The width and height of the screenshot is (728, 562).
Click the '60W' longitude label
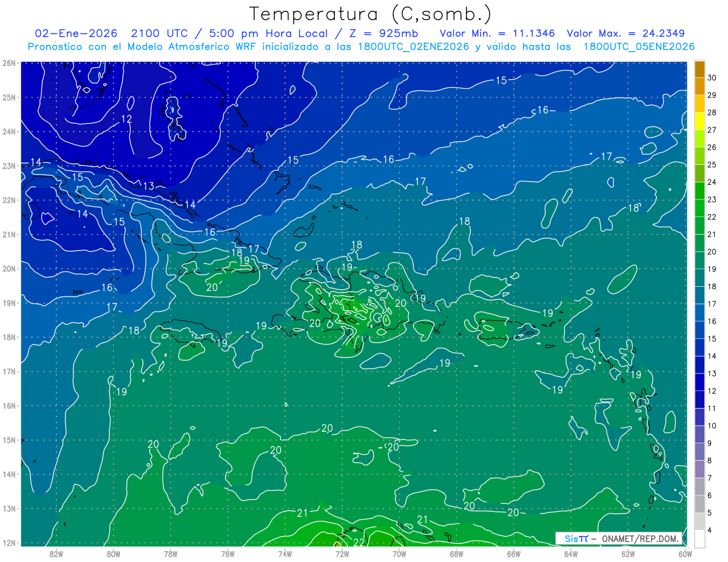pos(686,554)
